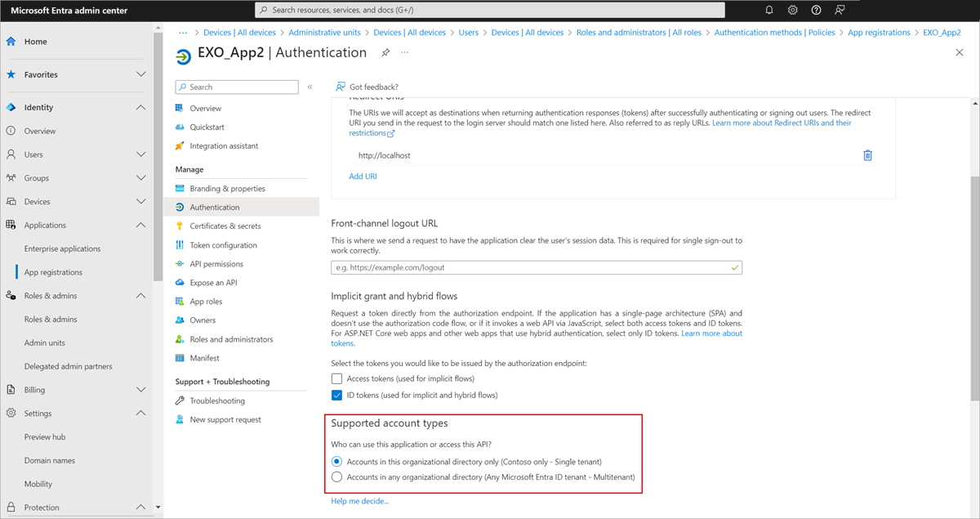Enable Access tokens for implicit flows
Screen dimensions: 980x519
point(336,378)
